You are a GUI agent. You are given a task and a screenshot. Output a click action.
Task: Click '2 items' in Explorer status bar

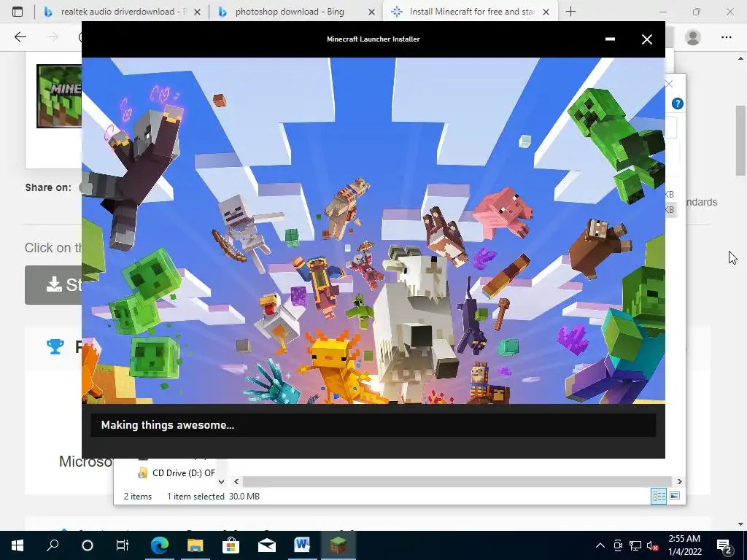[138, 496]
